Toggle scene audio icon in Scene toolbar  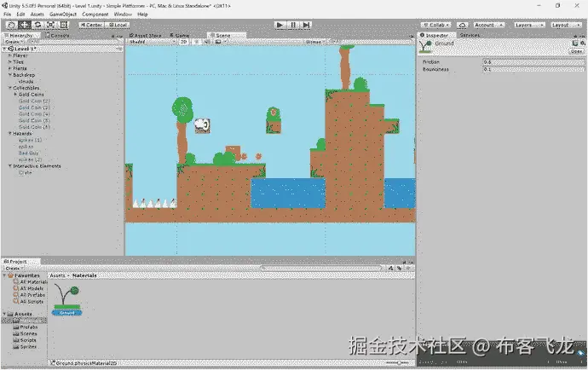pos(206,42)
